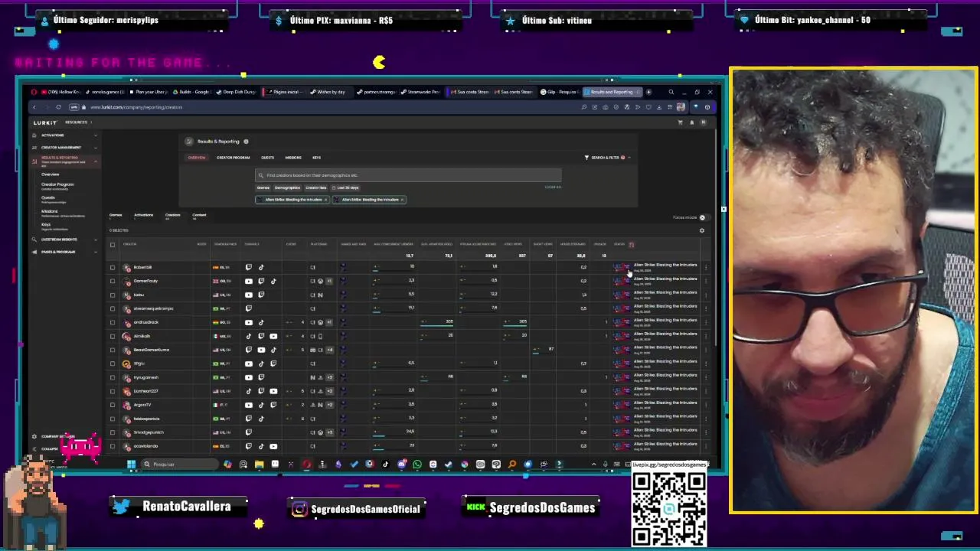The image size is (980, 551).
Task: Switch to the Keys tab
Action: click(316, 158)
